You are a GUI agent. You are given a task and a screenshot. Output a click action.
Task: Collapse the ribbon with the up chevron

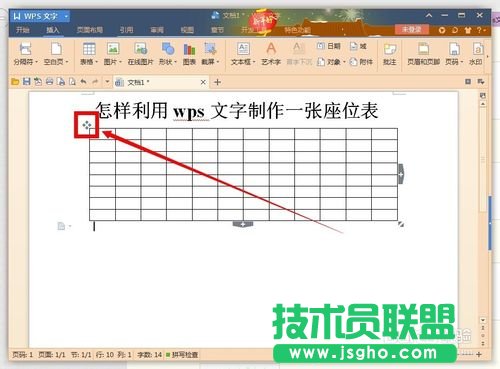click(429, 15)
